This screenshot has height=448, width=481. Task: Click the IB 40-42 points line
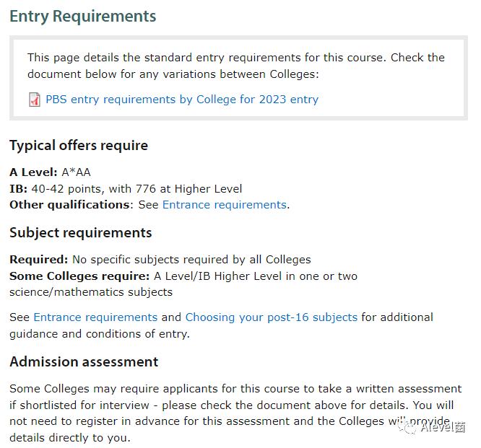coord(126,189)
